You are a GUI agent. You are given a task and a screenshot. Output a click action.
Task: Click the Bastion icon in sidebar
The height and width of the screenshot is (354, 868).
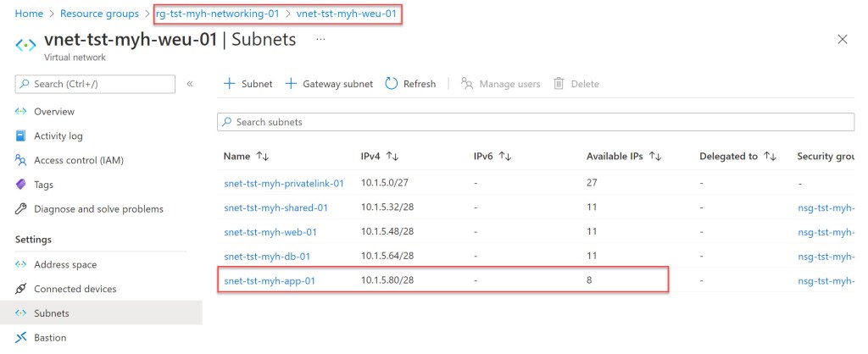[21, 338]
